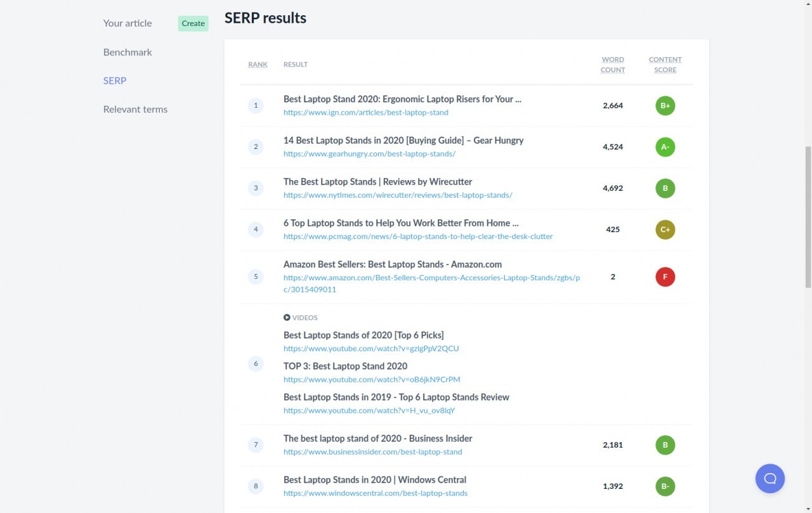Go to the Benchmark section
The image size is (812, 513).
(x=128, y=53)
